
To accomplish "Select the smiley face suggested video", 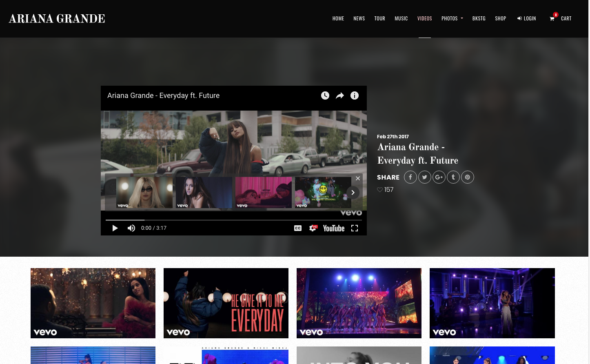I will coord(323,192).
